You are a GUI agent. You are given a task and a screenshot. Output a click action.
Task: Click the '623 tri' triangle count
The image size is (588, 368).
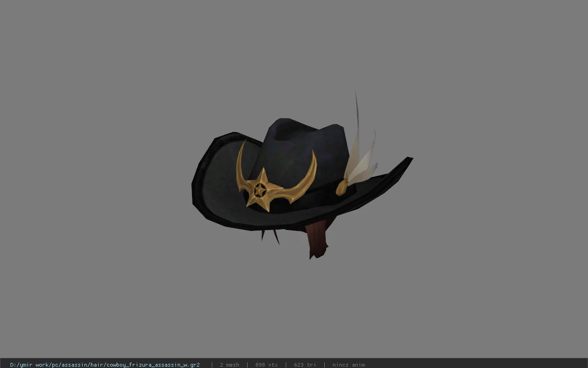pyautogui.click(x=305, y=365)
